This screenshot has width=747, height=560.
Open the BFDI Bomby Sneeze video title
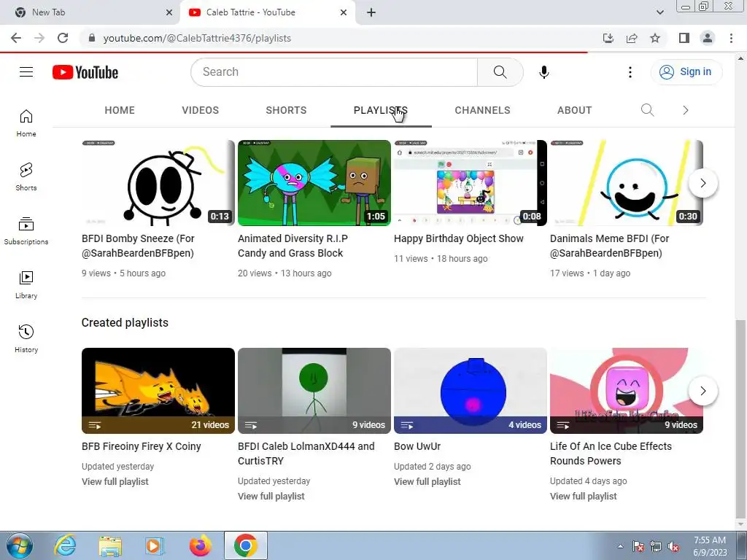tap(138, 246)
